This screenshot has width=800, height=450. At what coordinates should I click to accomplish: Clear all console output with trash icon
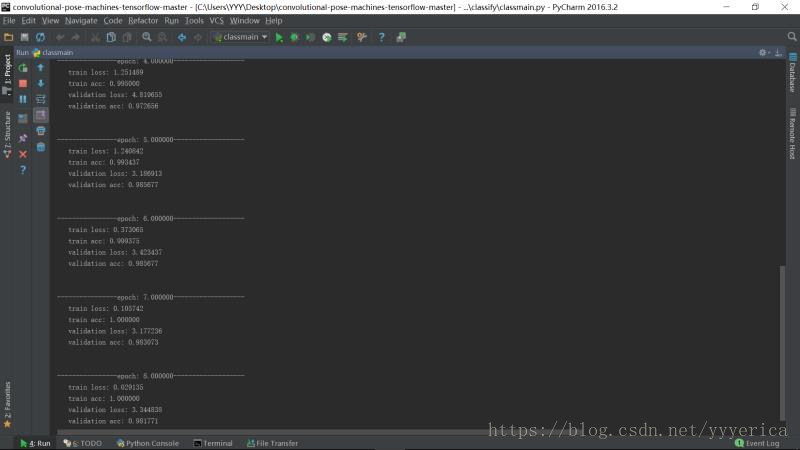click(x=41, y=147)
